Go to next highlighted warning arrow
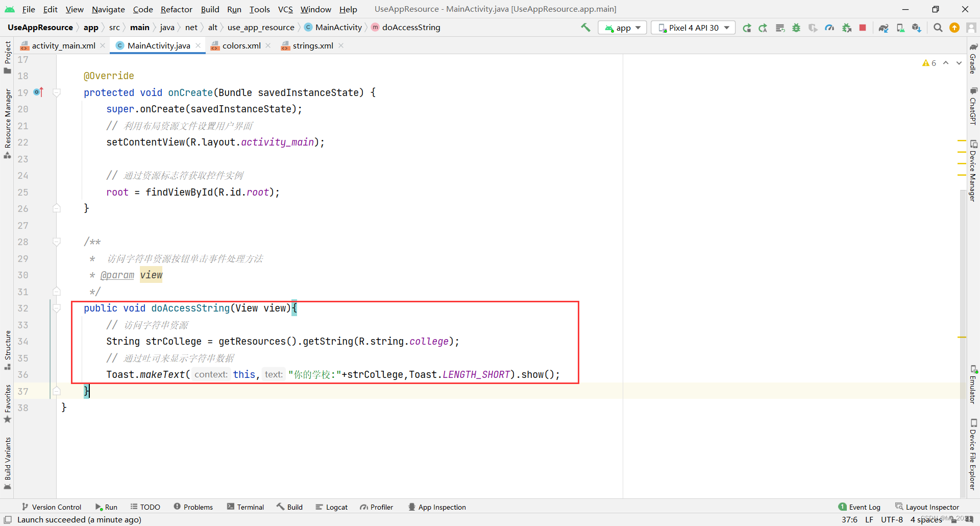 tap(959, 63)
